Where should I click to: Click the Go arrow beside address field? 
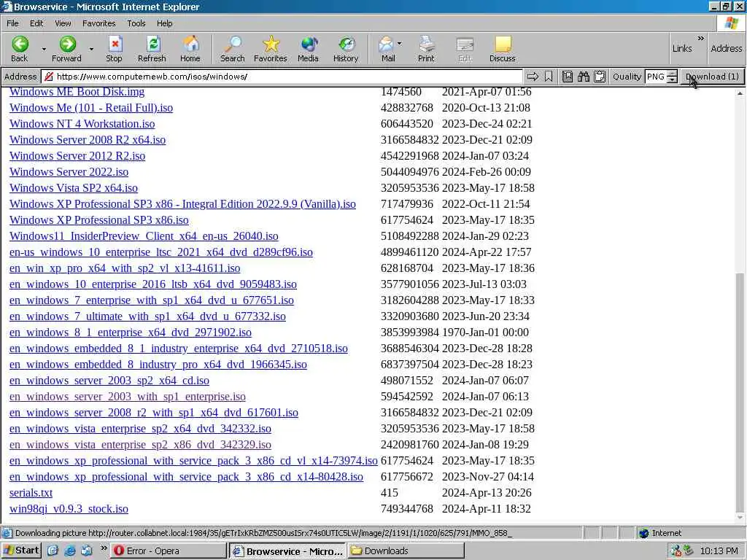[533, 76]
